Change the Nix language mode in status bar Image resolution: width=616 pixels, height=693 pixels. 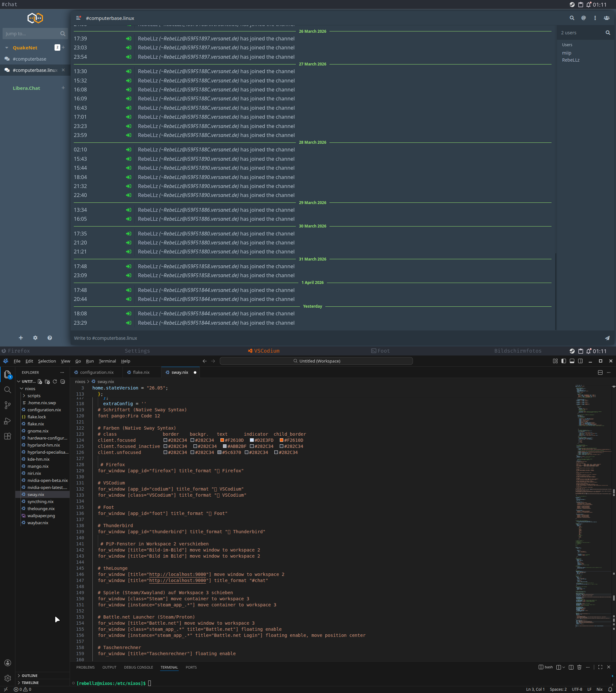599,689
